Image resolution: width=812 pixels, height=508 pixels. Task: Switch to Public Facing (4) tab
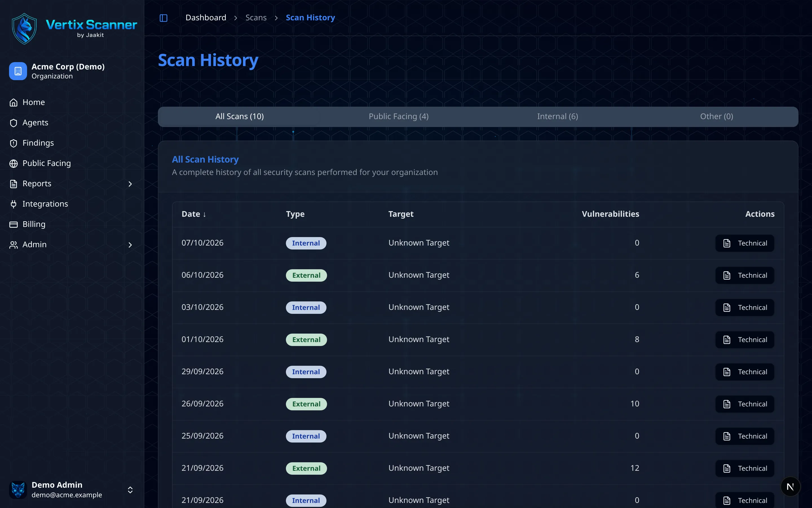[x=399, y=117]
